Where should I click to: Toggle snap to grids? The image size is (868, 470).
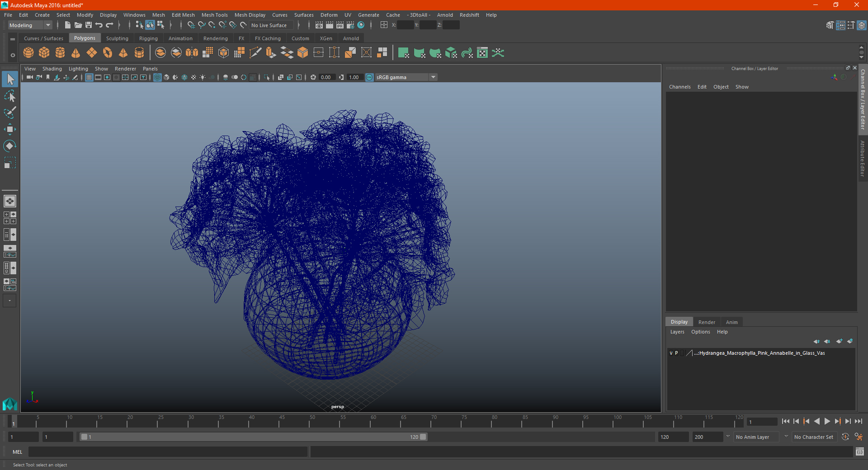pos(191,25)
